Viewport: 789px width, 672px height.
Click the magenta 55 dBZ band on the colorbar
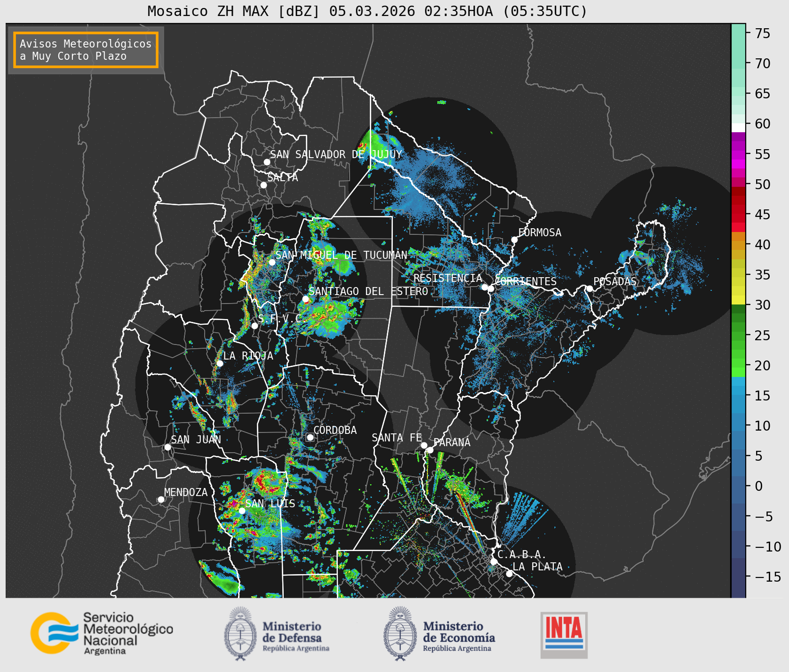click(x=738, y=155)
